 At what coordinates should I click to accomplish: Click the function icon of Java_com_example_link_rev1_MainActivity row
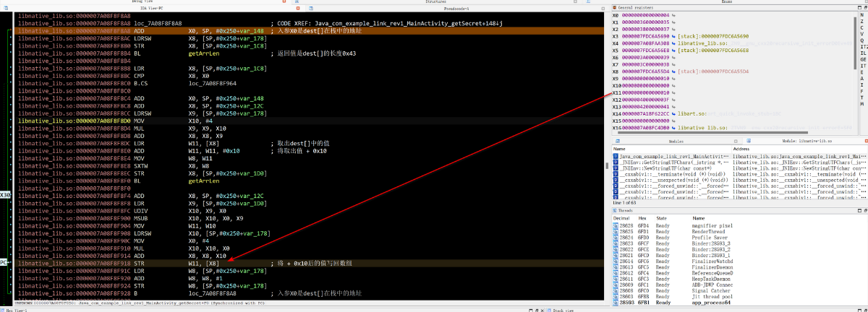click(x=616, y=156)
